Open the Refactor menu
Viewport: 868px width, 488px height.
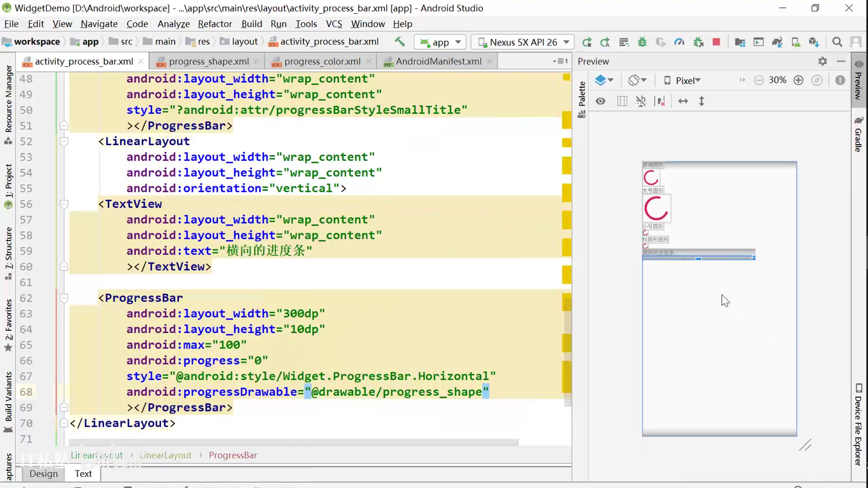[x=215, y=24]
